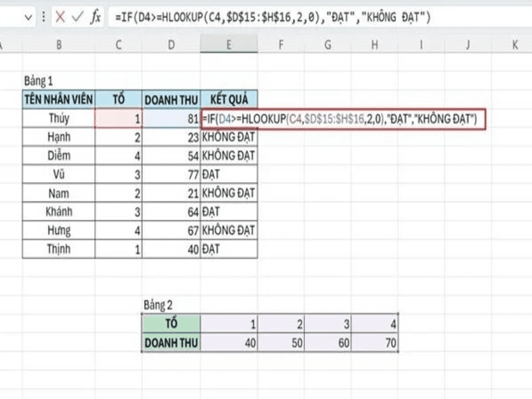Screen dimensions: 532x399
Task: Select the cell showing revenue 81 for Thúy
Action: 171,118
